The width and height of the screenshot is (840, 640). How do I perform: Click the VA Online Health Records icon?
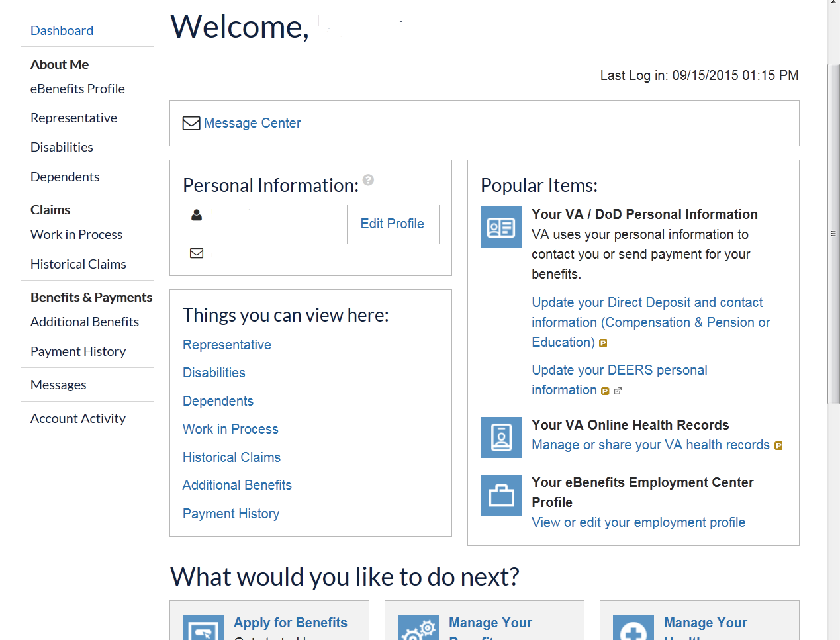(501, 437)
